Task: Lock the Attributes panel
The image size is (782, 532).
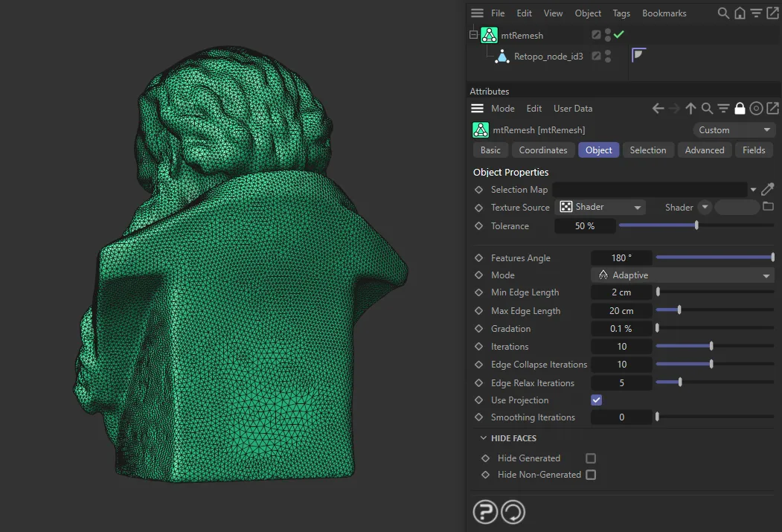Action: pos(740,108)
